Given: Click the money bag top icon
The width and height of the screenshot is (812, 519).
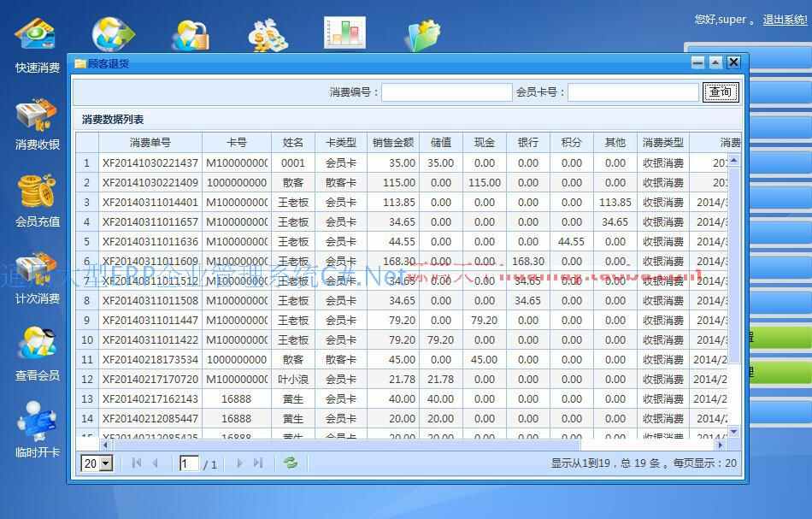Looking at the screenshot, I should pyautogui.click(x=268, y=35).
